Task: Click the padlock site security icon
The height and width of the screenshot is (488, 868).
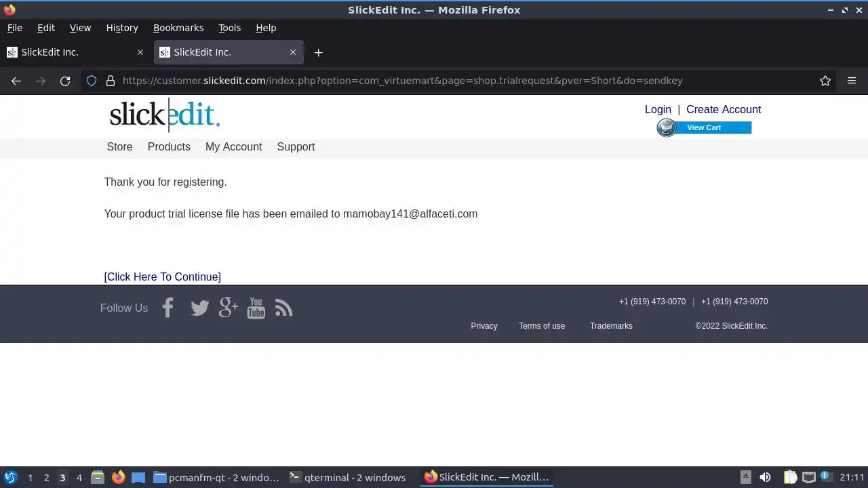Action: (111, 81)
